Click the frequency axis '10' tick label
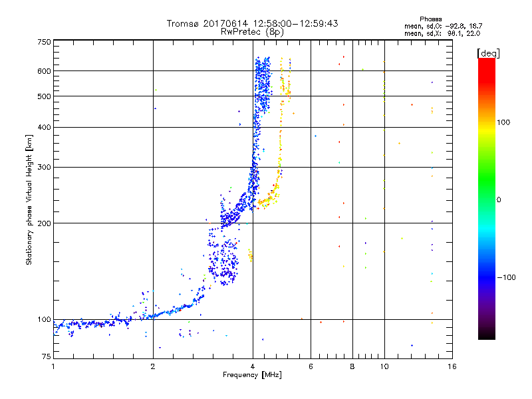 [x=384, y=366]
